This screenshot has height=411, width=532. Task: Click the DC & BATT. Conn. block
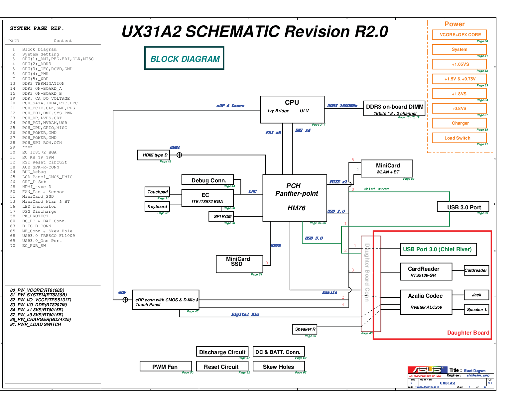(279, 352)
